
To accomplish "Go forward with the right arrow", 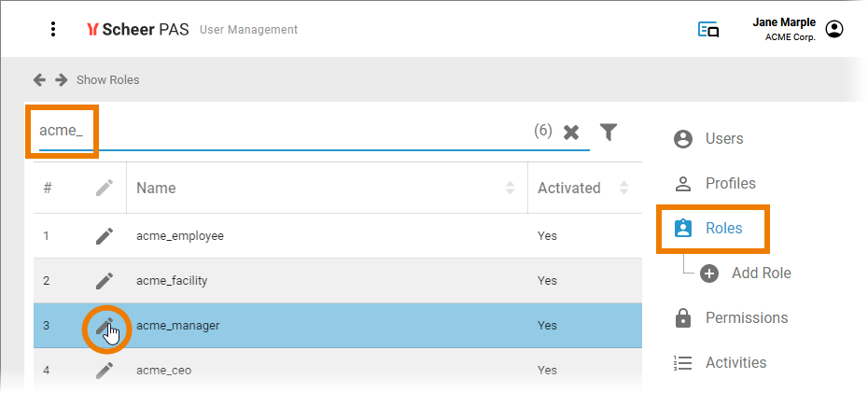I will pos(61,79).
